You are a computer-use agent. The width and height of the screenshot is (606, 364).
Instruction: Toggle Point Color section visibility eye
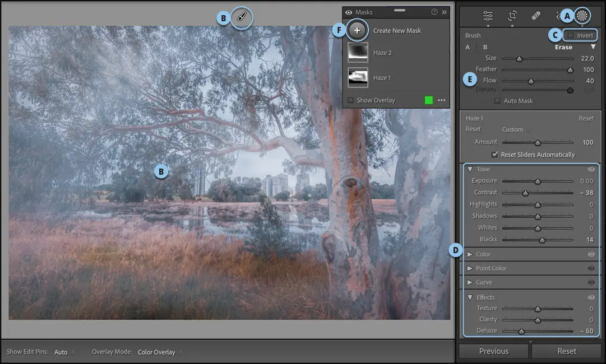click(x=591, y=268)
